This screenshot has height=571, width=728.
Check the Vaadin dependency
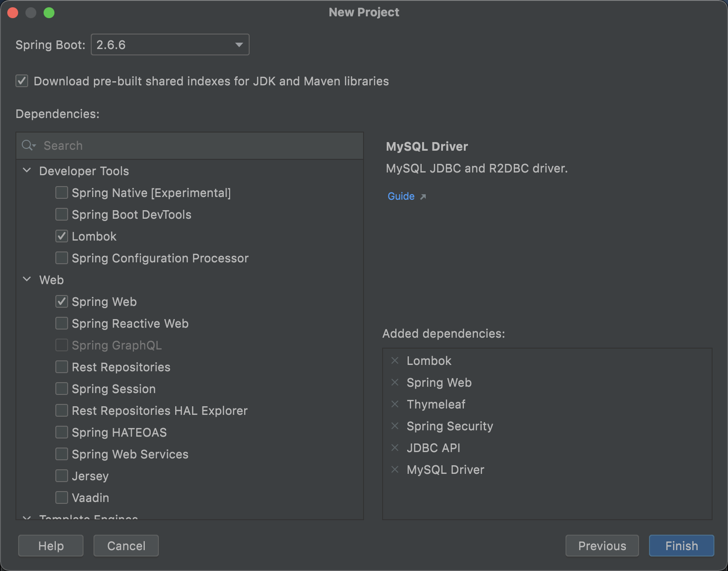click(62, 497)
